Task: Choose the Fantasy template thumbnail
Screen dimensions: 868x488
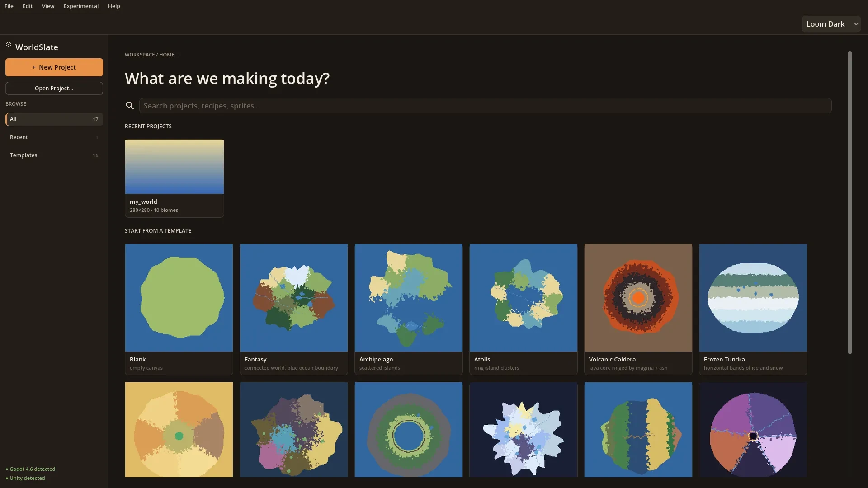Action: click(294, 298)
